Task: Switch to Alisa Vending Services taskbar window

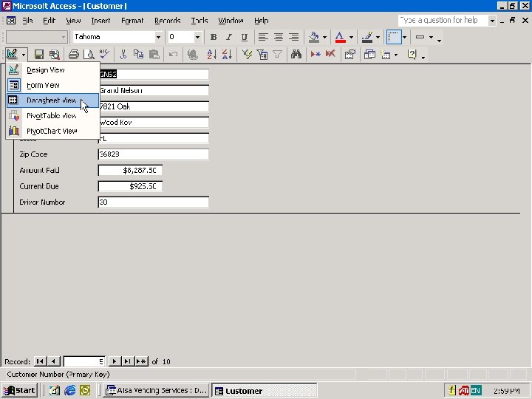Action: (156, 391)
